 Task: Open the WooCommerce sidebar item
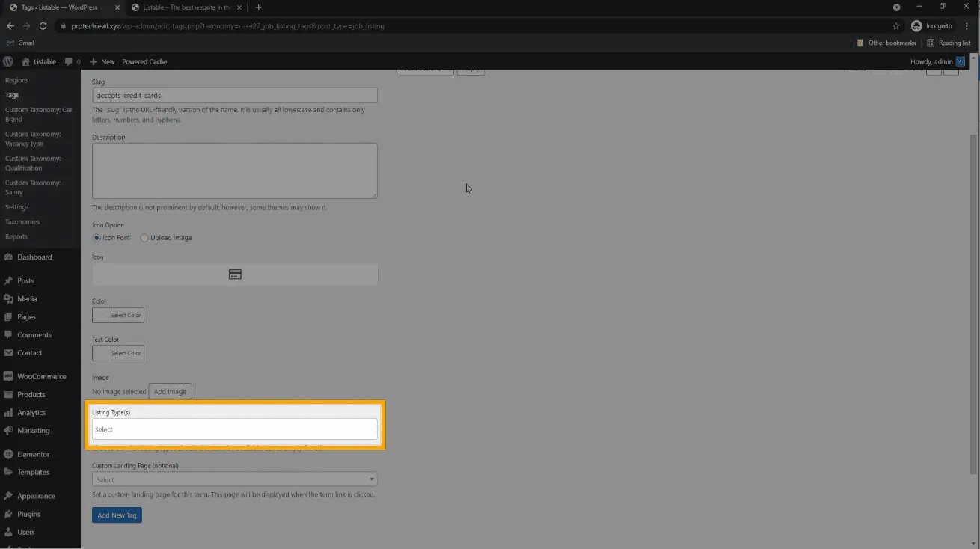tap(41, 377)
